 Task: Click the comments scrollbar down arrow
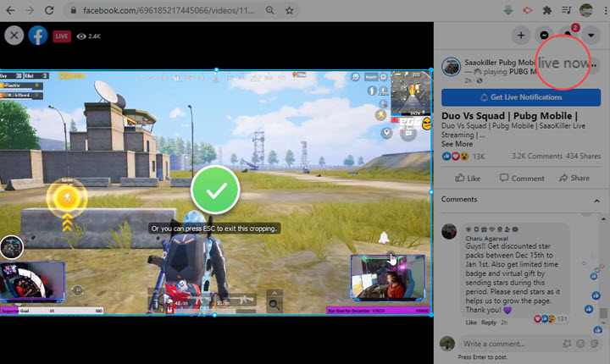(603, 323)
